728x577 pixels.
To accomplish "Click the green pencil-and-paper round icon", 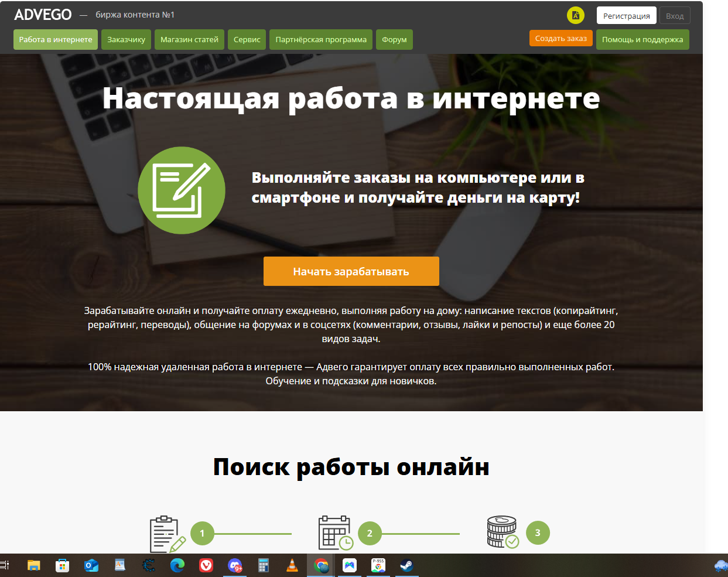I will 182,190.
